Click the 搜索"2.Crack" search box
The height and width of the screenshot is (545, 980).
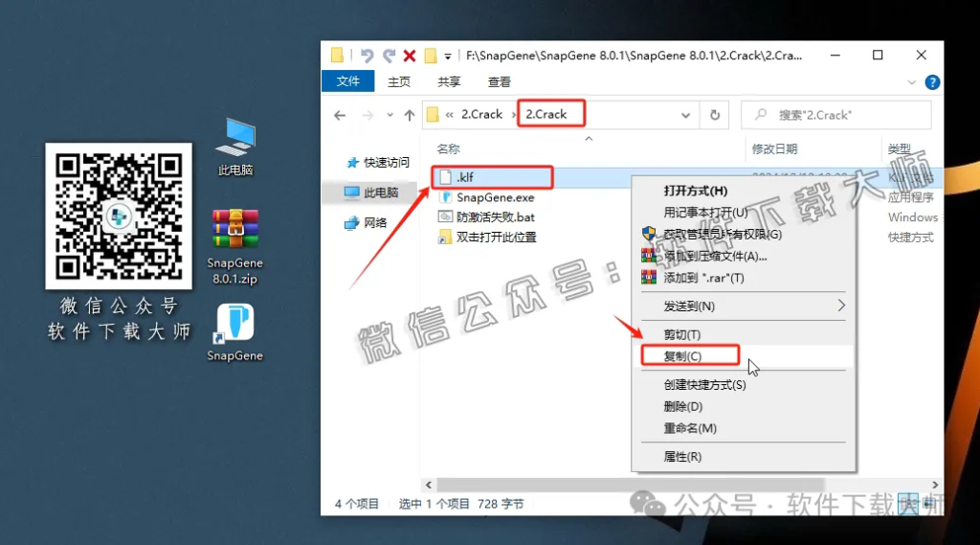pyautogui.click(x=836, y=115)
